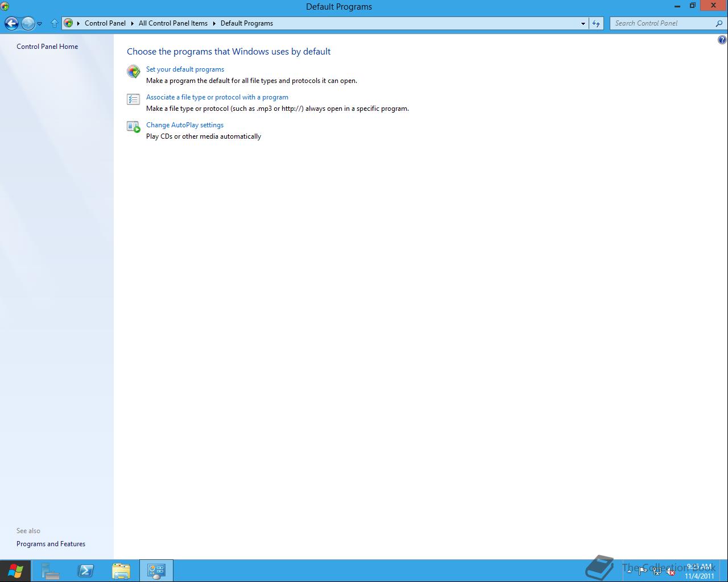
Task: Restore down the Default Programs window
Action: click(x=692, y=6)
